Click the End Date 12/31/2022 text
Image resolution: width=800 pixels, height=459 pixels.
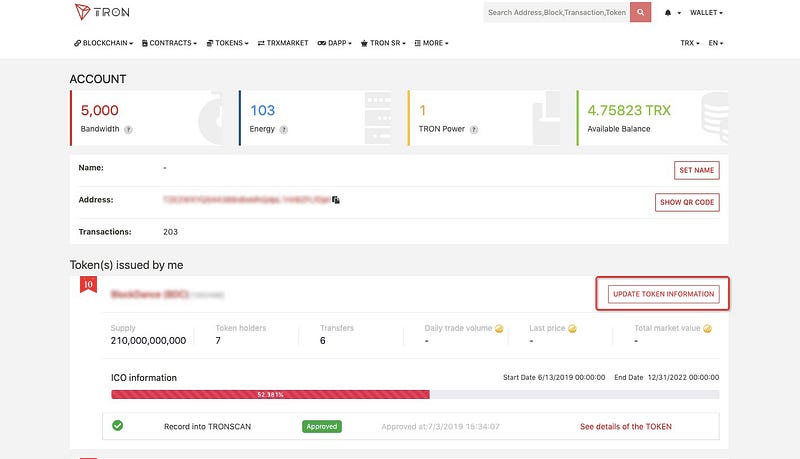point(666,377)
